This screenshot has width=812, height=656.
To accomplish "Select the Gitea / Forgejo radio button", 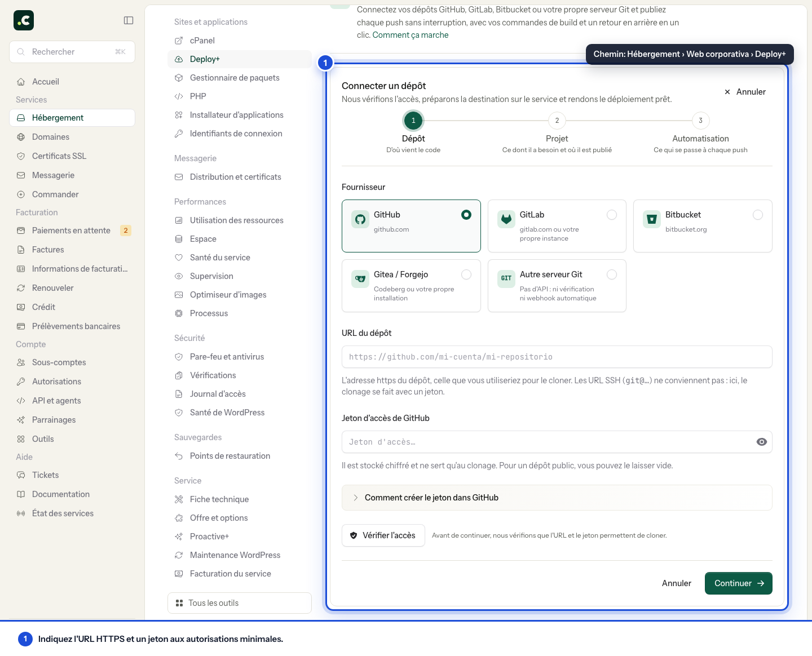I will pyautogui.click(x=466, y=274).
